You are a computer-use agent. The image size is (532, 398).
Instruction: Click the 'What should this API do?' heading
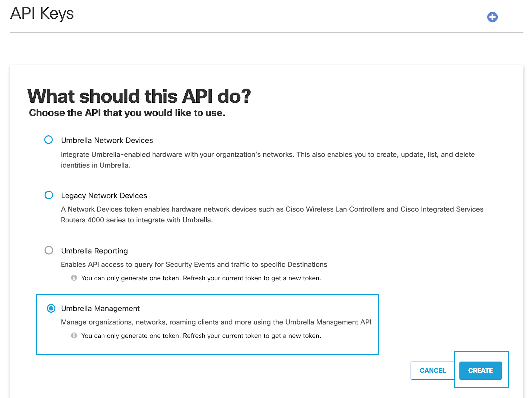139,96
